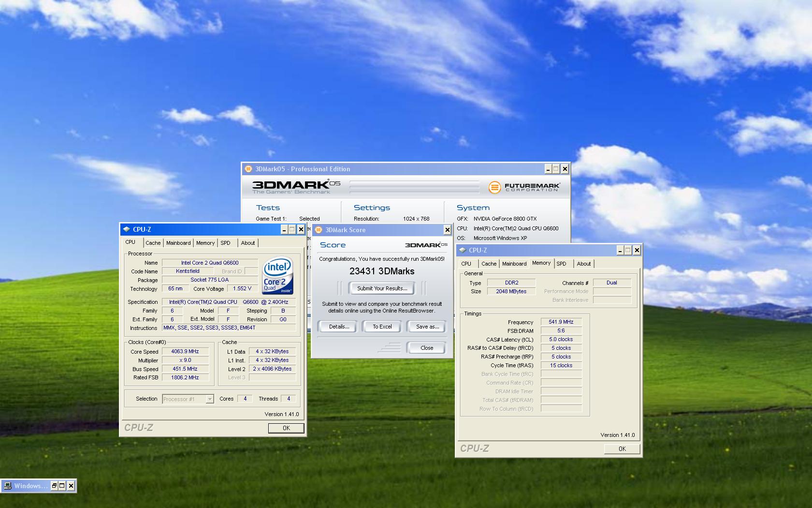This screenshot has height=508, width=812.
Task: Click the CAS# Latency 5.0 clocks value
Action: pyautogui.click(x=561, y=340)
